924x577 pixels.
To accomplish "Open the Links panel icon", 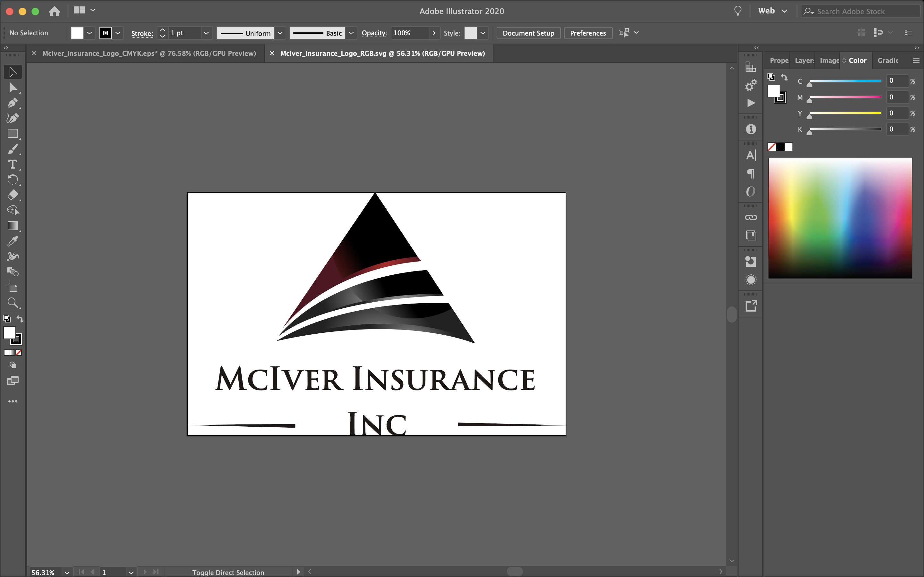I will tap(751, 218).
